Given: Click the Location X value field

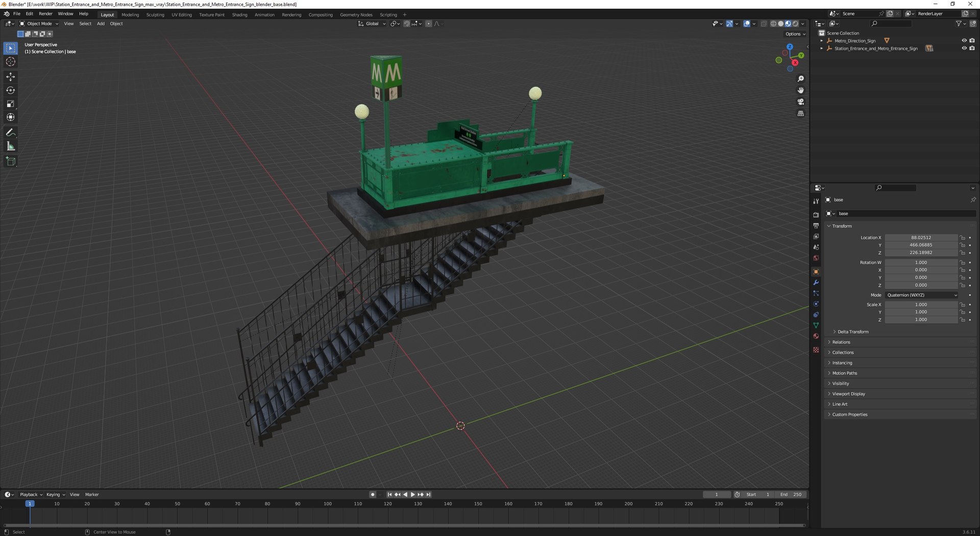Looking at the screenshot, I should [x=921, y=238].
